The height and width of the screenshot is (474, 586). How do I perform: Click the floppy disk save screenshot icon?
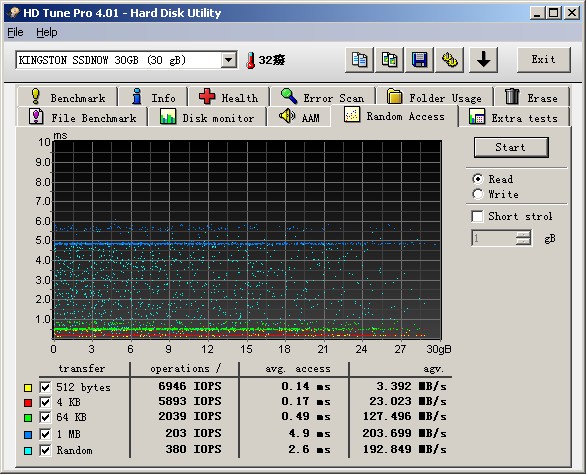pyautogui.click(x=419, y=60)
